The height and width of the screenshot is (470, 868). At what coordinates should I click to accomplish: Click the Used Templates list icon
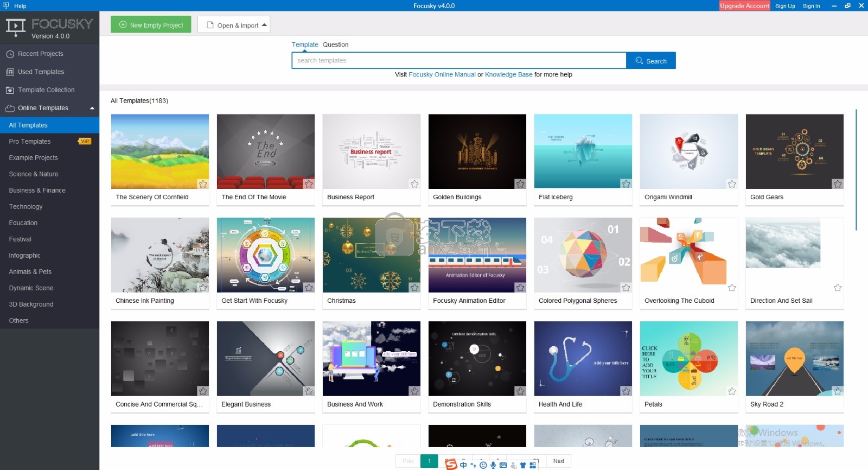click(10, 72)
